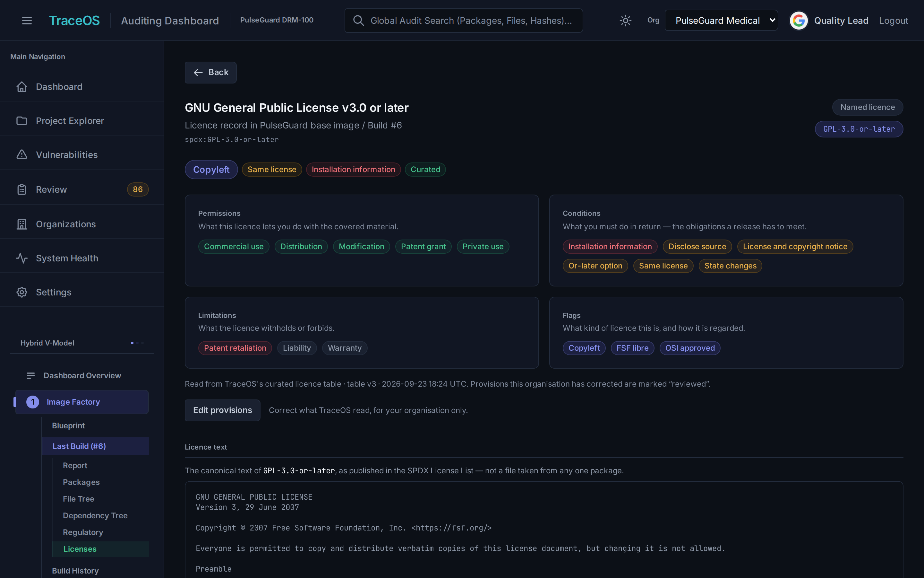The width and height of the screenshot is (924, 578).
Task: Click the Same license header tag
Action: click(272, 169)
